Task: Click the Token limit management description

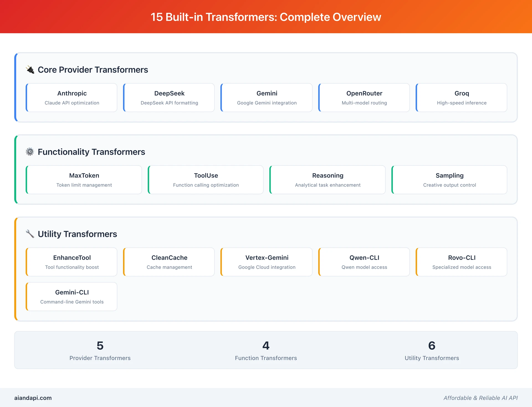Action: (x=84, y=185)
